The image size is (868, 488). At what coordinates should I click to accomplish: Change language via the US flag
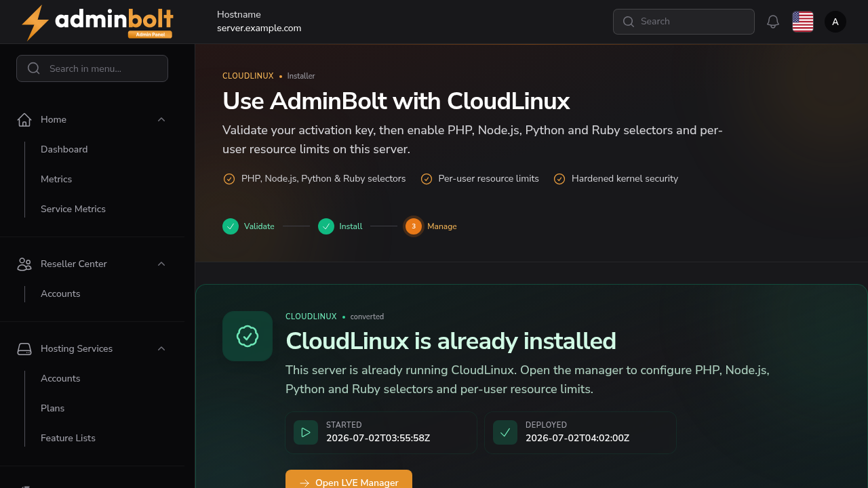pyautogui.click(x=803, y=22)
